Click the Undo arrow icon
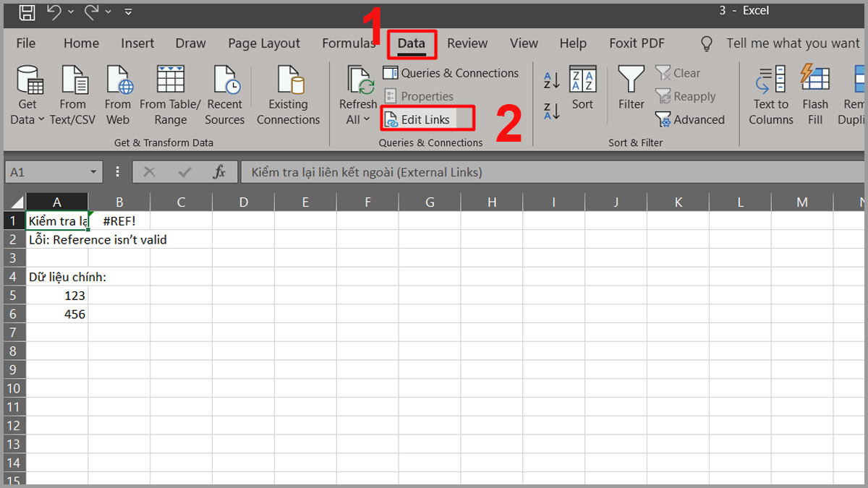 [54, 12]
